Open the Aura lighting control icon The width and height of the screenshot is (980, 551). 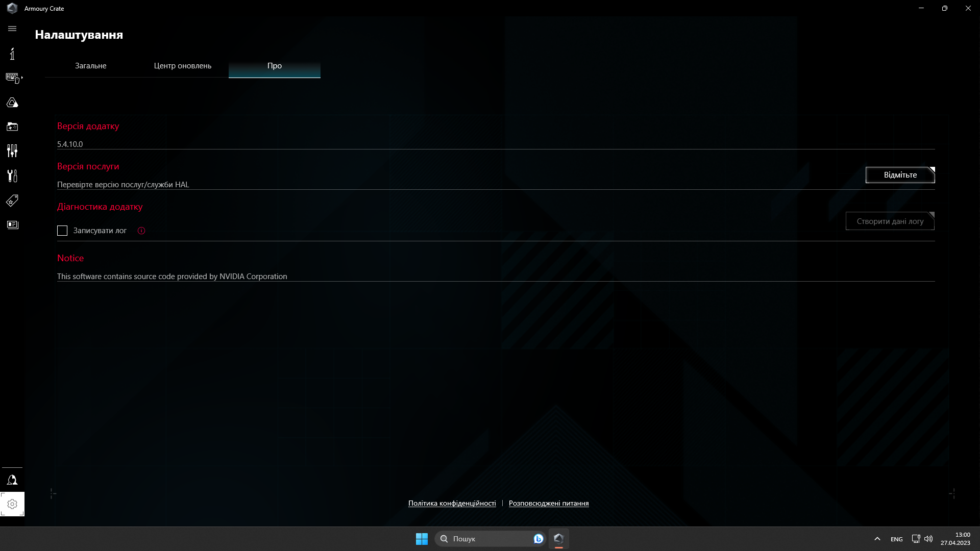[12, 102]
